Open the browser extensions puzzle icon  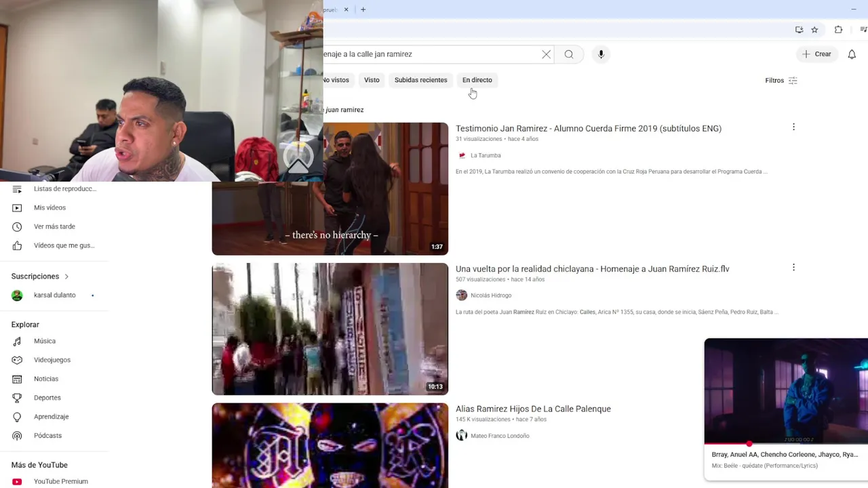(x=838, y=30)
